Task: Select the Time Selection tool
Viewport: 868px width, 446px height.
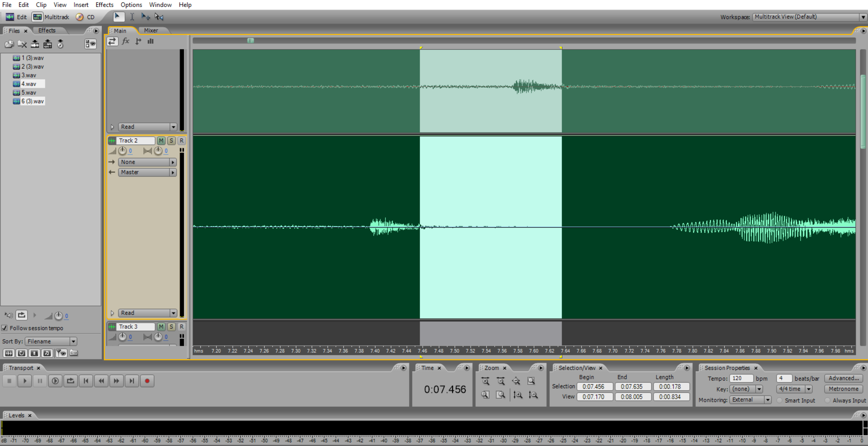Action: [132, 17]
